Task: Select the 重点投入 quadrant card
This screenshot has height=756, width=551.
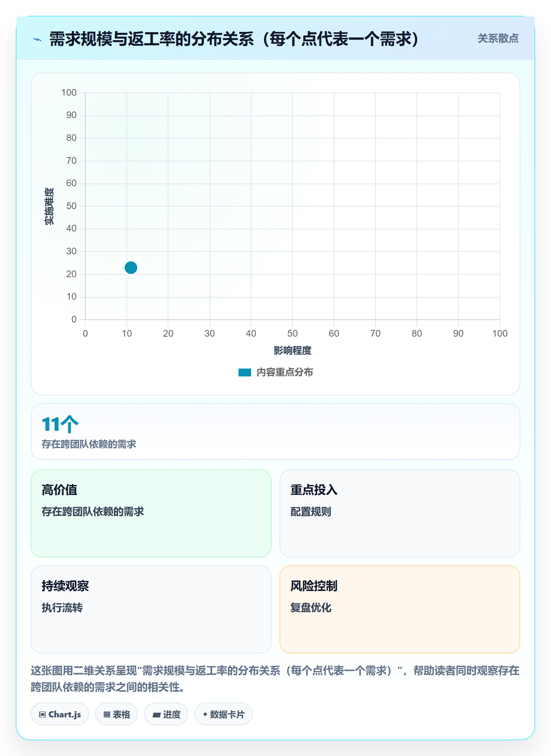Action: [x=400, y=513]
